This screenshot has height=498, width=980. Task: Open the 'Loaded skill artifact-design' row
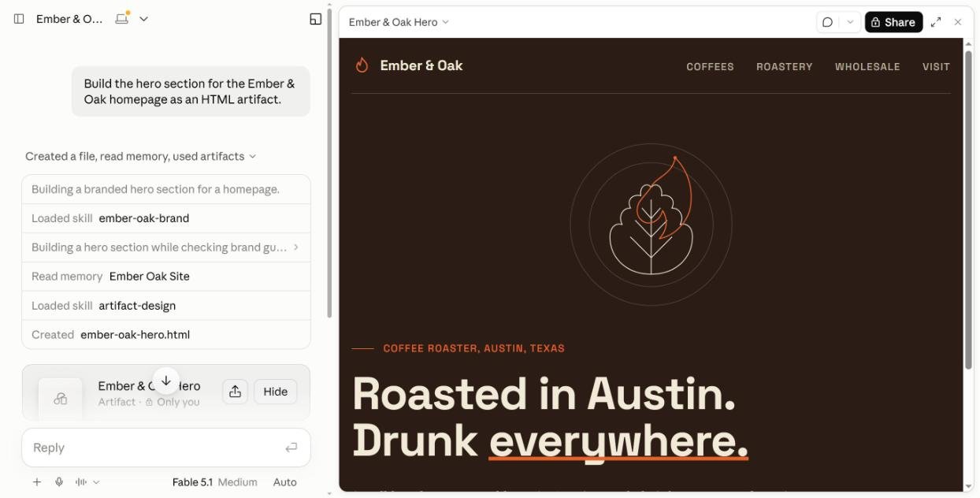coord(166,306)
